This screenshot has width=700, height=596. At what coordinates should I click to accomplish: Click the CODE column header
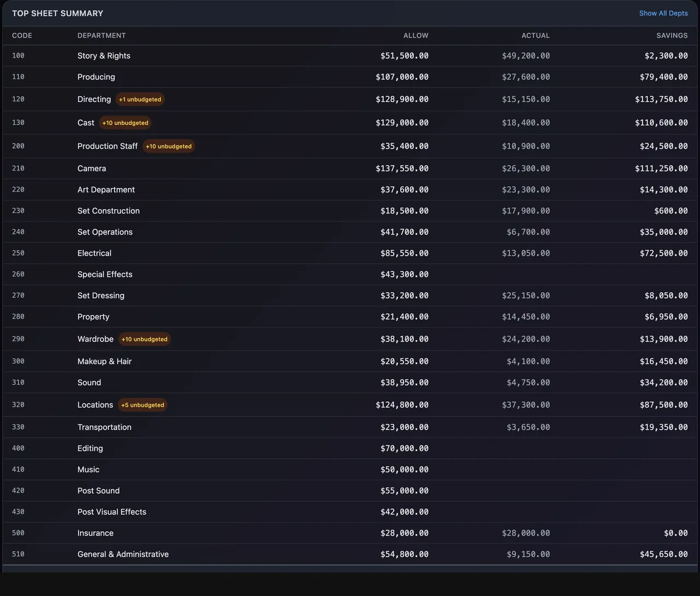[x=22, y=36]
